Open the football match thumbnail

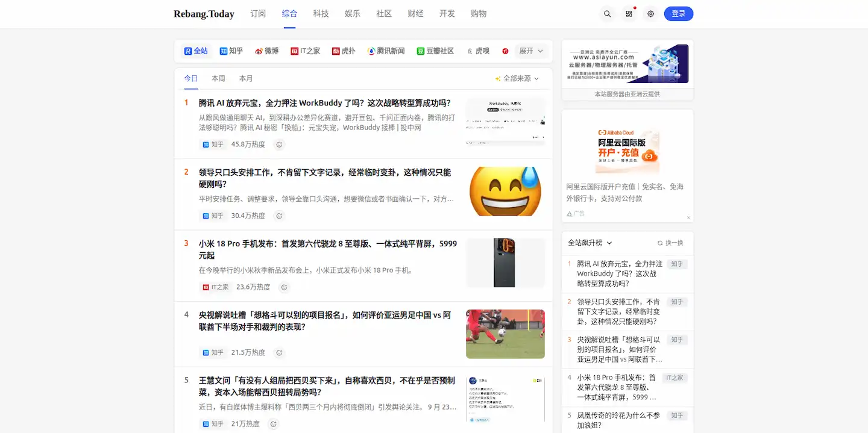505,334
